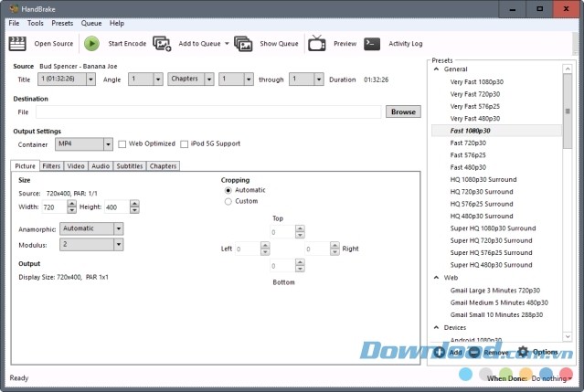Click the presets scrollbar down arrow
The image size is (584, 392).
(568, 336)
